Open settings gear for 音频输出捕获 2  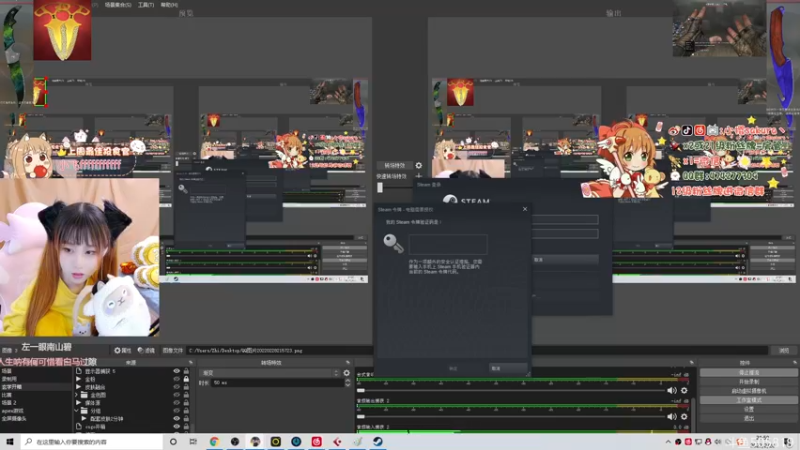coord(684,417)
